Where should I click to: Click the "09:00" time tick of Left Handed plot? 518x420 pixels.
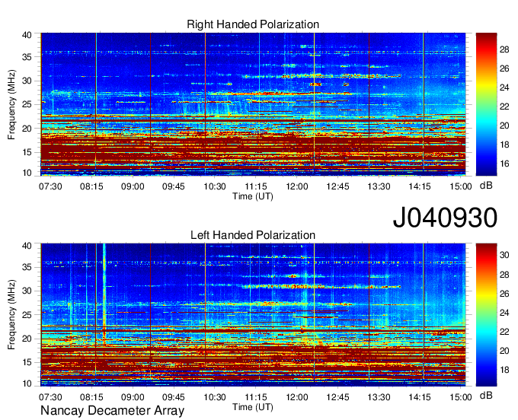133,397
